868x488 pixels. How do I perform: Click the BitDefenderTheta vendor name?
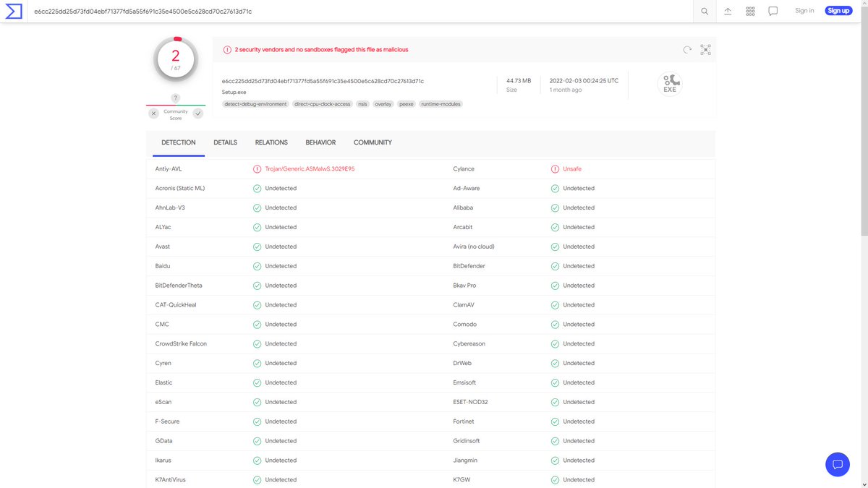(179, 286)
